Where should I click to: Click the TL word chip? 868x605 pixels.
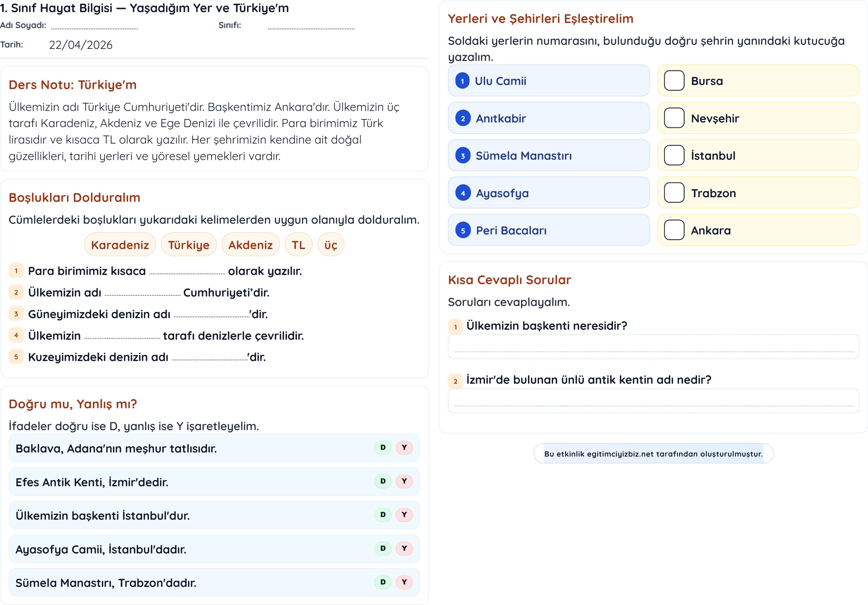(298, 245)
